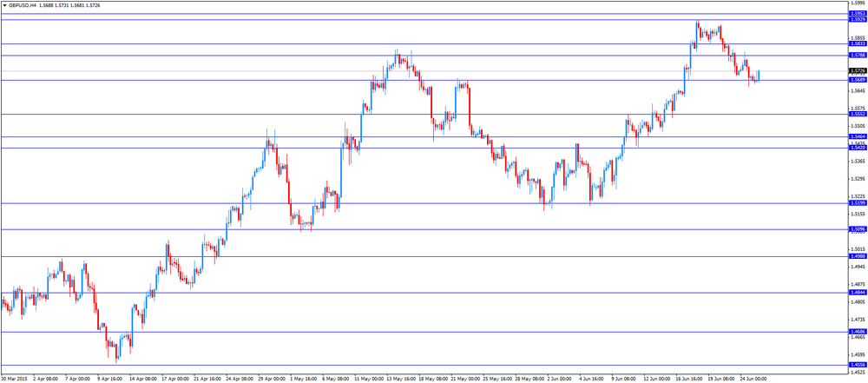
Task: Click the 6 May 08:00 time label
Action: pyautogui.click(x=336, y=380)
